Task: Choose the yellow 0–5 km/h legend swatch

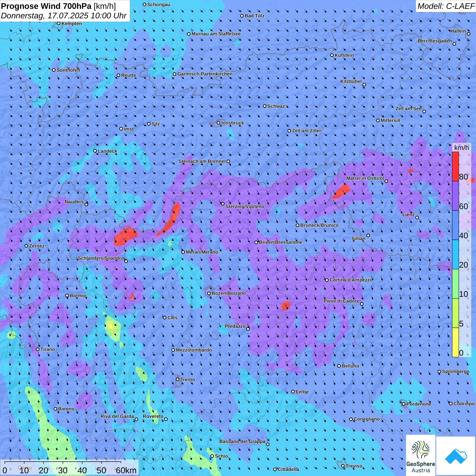Action: [x=455, y=342]
